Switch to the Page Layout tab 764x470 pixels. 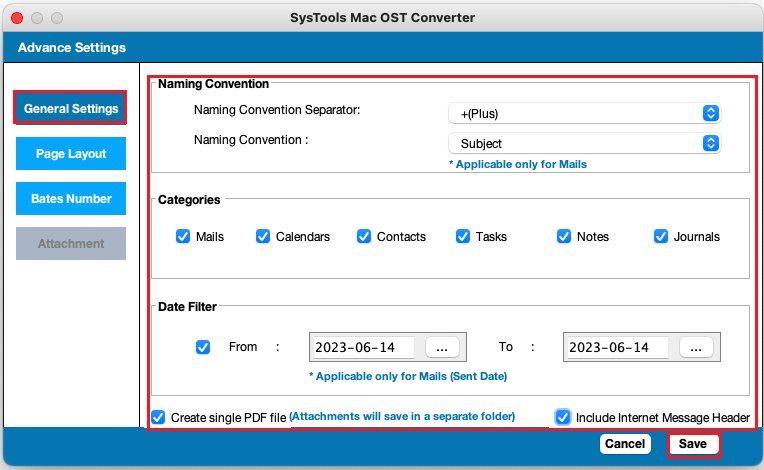pos(71,153)
